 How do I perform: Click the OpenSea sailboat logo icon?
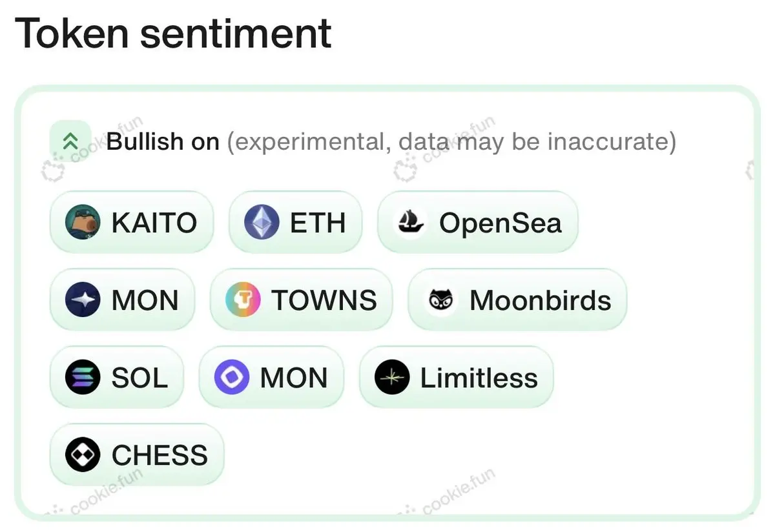tap(409, 223)
